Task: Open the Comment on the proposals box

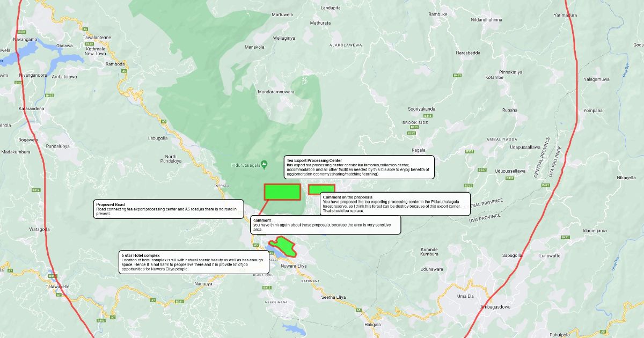Action: pyautogui.click(x=395, y=204)
